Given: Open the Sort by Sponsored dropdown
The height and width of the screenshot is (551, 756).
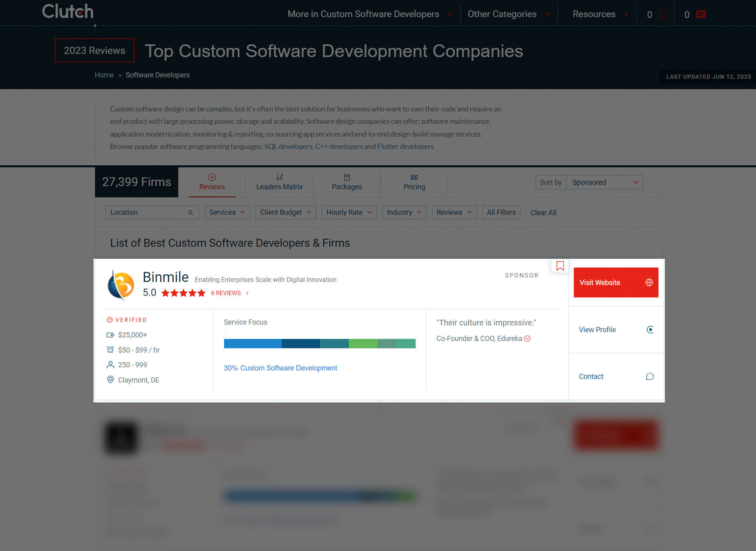Looking at the screenshot, I should (605, 182).
